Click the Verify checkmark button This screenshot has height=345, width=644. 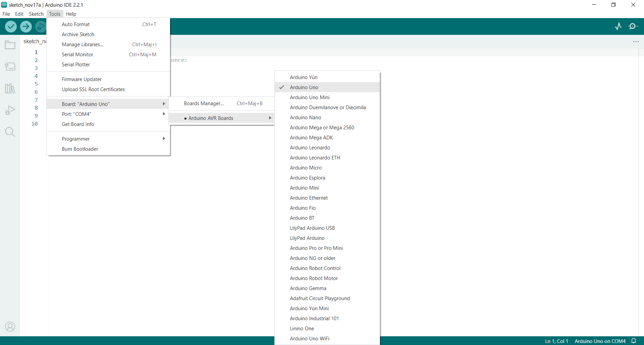(x=11, y=26)
